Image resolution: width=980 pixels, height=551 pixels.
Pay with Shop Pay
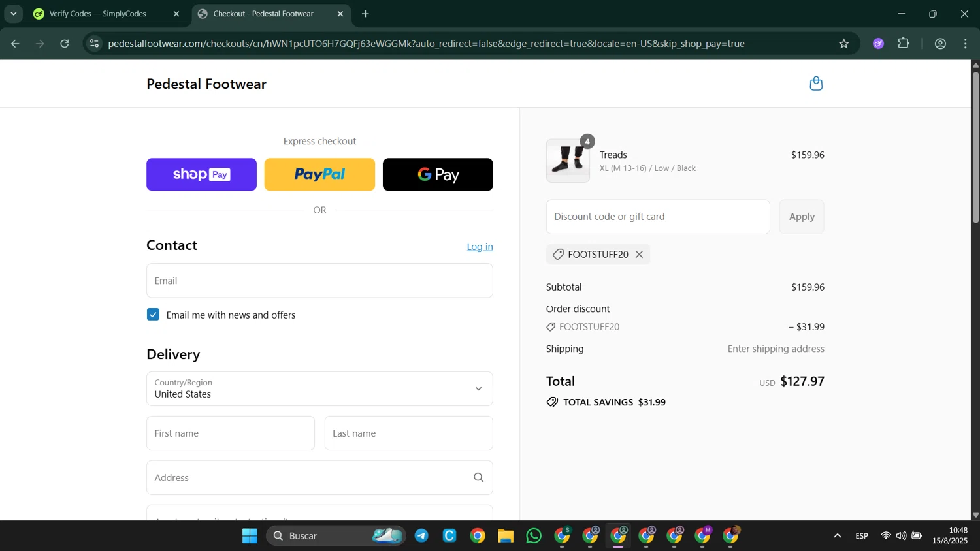click(201, 174)
